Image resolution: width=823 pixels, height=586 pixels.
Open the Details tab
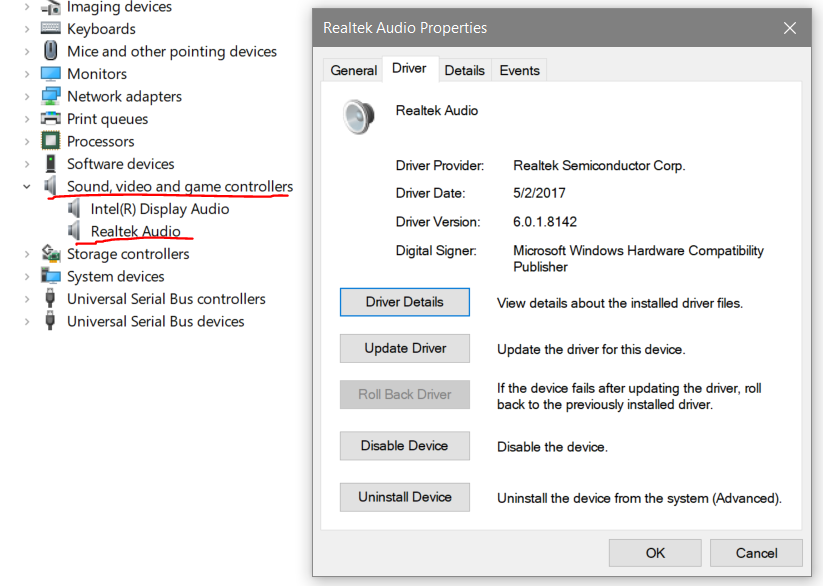coord(465,70)
